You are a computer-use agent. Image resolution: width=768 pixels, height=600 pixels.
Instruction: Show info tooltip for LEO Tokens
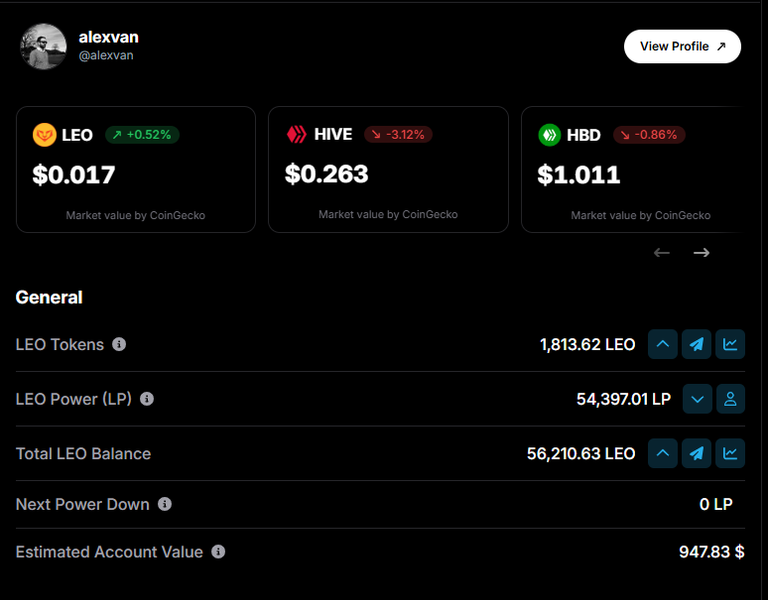[x=119, y=344]
